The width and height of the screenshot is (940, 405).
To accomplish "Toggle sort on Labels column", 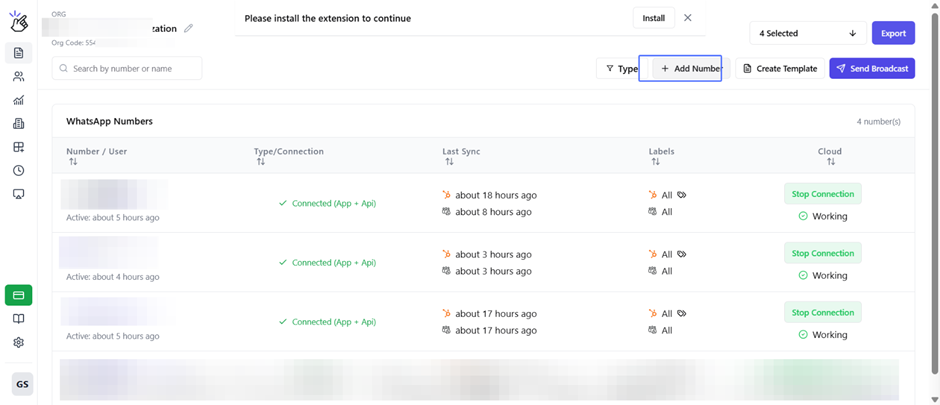I will [x=655, y=162].
